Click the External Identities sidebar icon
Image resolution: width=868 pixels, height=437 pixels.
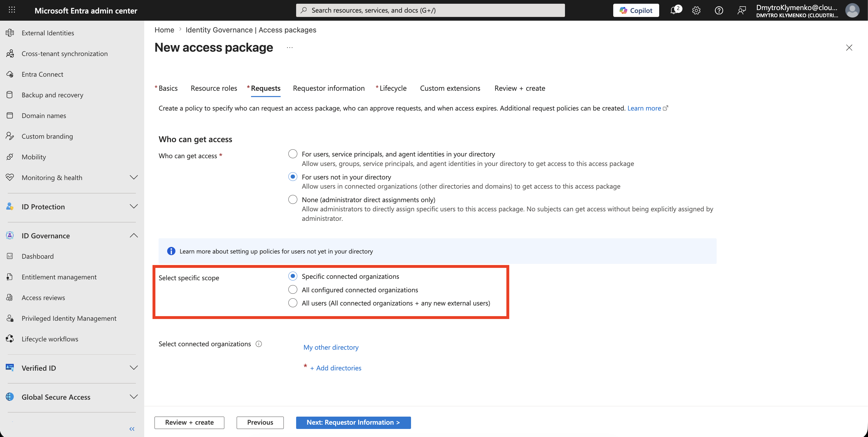[x=10, y=33]
